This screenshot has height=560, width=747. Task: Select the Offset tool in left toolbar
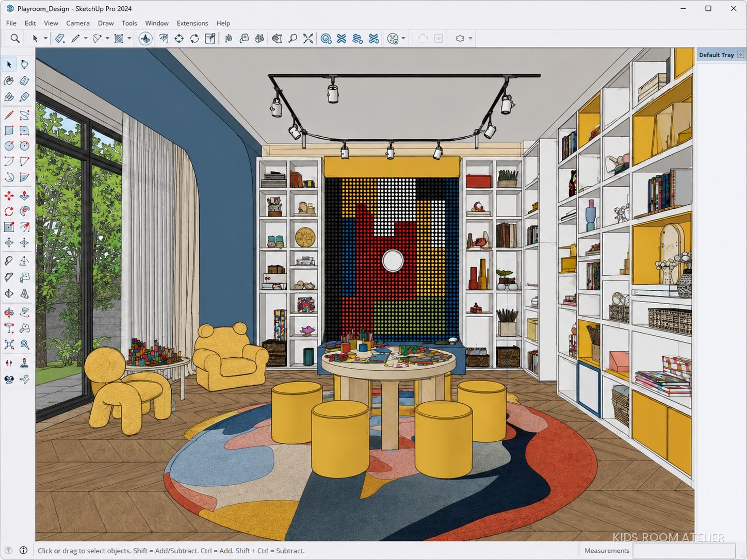24,227
